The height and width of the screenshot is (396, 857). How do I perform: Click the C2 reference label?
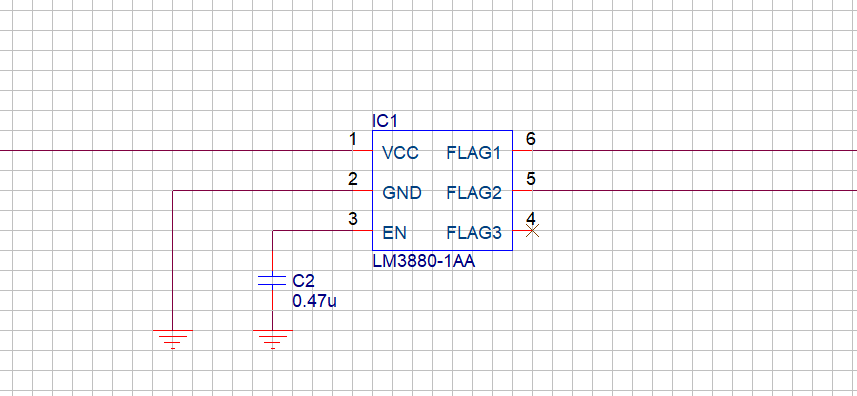303,281
